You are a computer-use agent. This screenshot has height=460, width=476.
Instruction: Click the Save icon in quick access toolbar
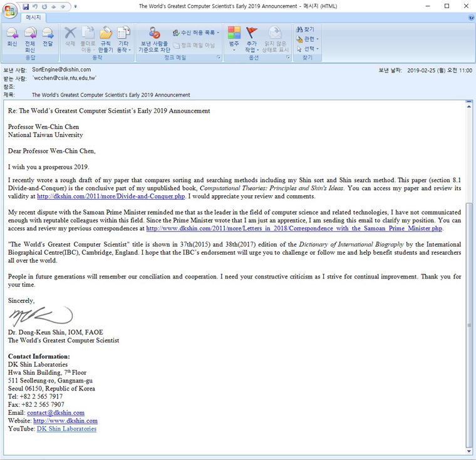(26, 6)
